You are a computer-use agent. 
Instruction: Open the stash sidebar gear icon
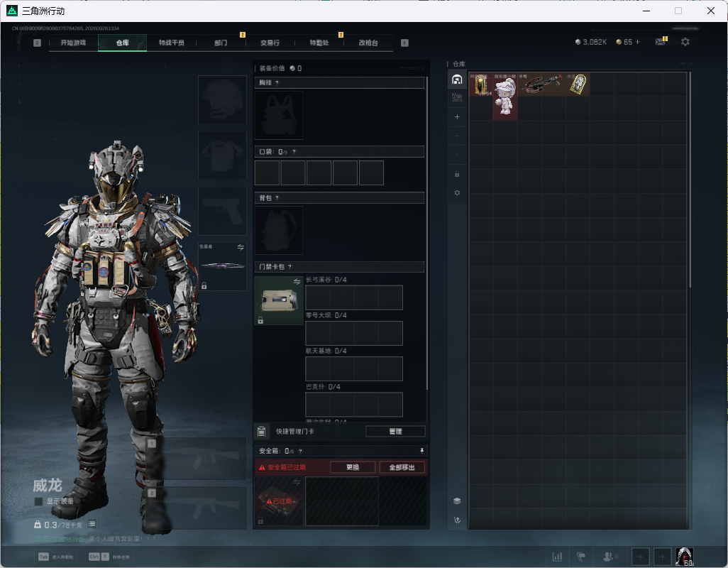point(457,192)
